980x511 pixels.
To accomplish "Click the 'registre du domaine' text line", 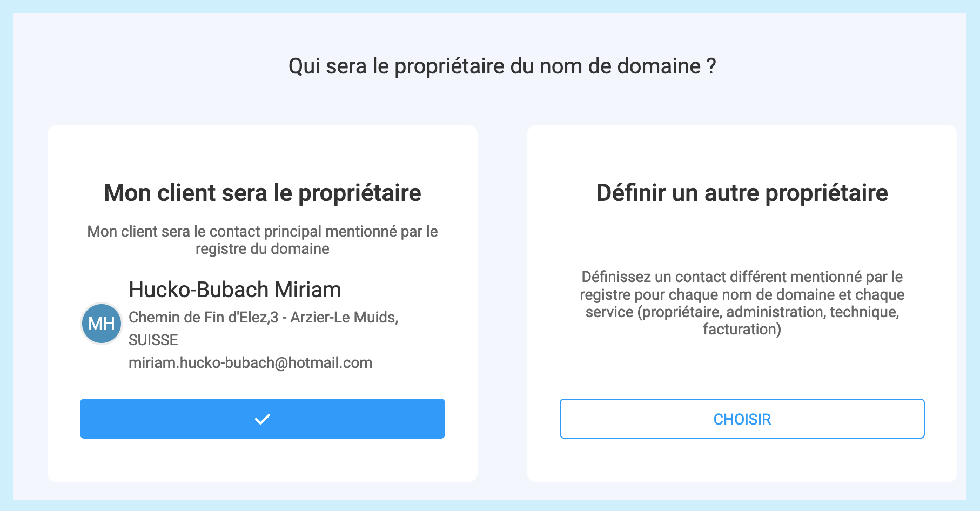I will [262, 248].
